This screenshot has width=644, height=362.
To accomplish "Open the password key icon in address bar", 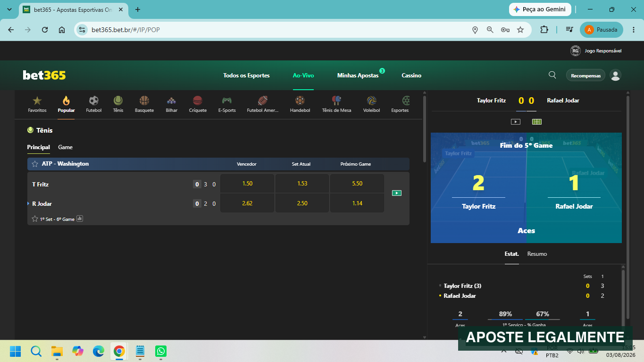I will pyautogui.click(x=505, y=30).
